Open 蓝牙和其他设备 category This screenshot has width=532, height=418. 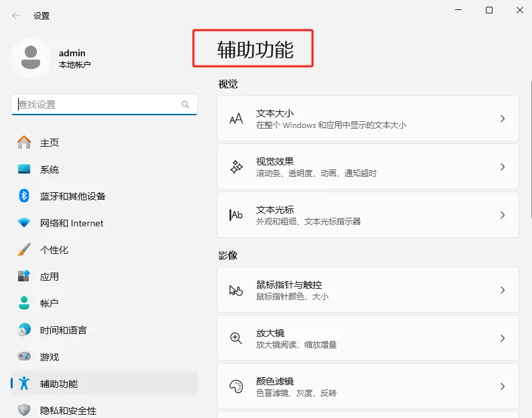coord(104,196)
